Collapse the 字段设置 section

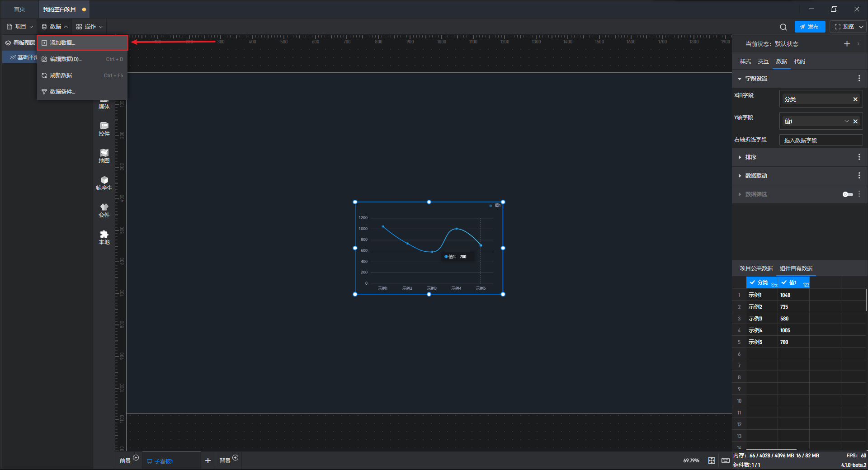(x=740, y=79)
